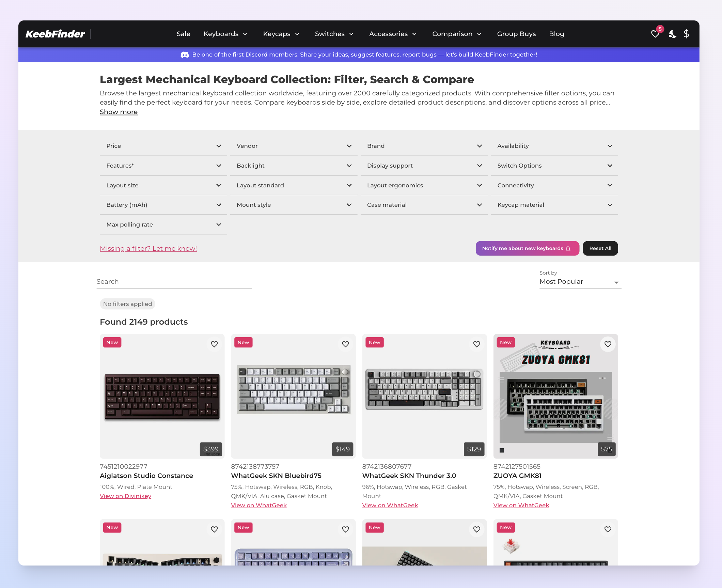The height and width of the screenshot is (588, 722).
Task: Open the Comparison menu
Action: (457, 34)
